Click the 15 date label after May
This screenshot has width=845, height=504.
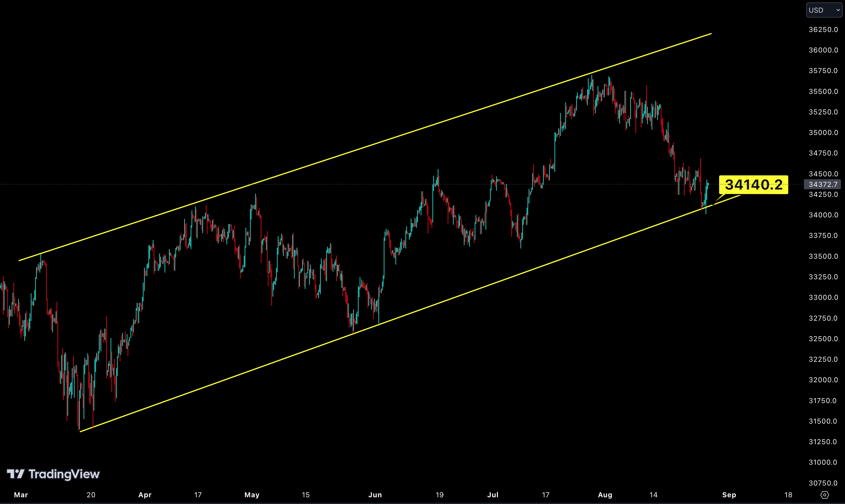tap(306, 495)
